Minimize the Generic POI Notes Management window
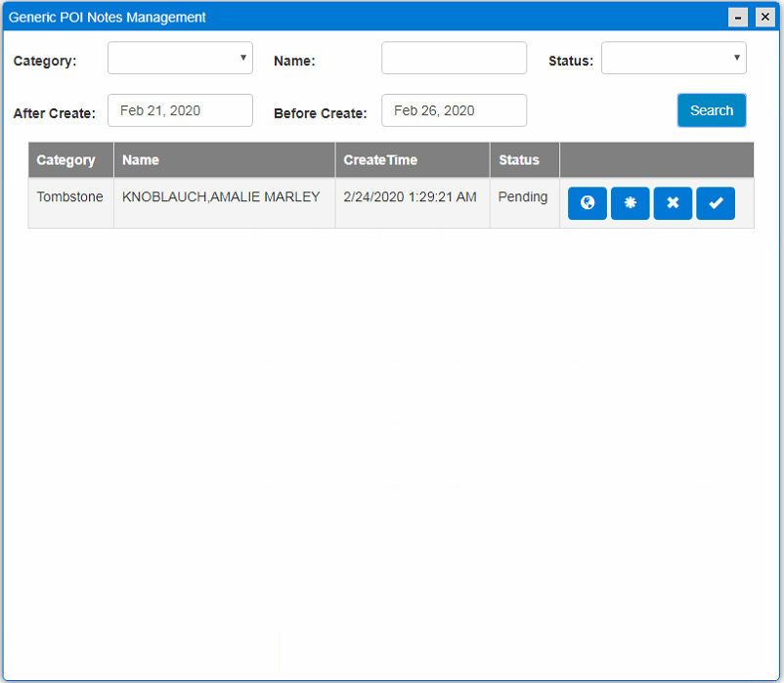This screenshot has height=683, width=784. pos(739,18)
